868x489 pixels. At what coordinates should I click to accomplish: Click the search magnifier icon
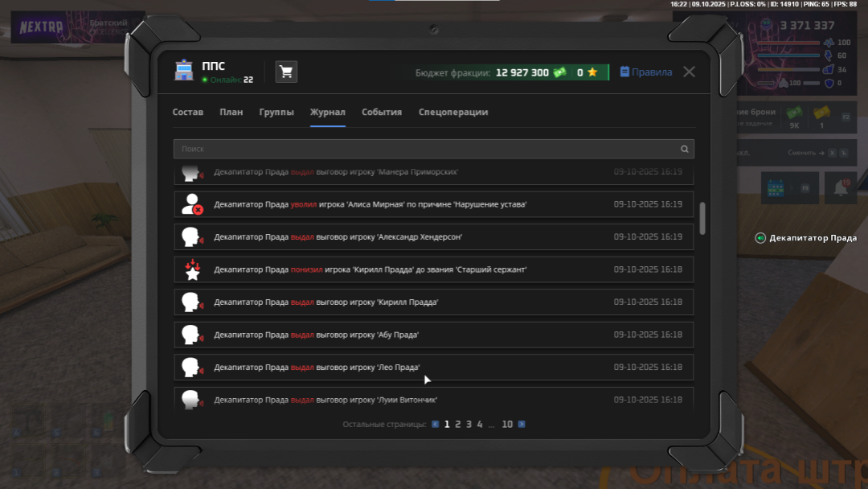click(x=684, y=149)
